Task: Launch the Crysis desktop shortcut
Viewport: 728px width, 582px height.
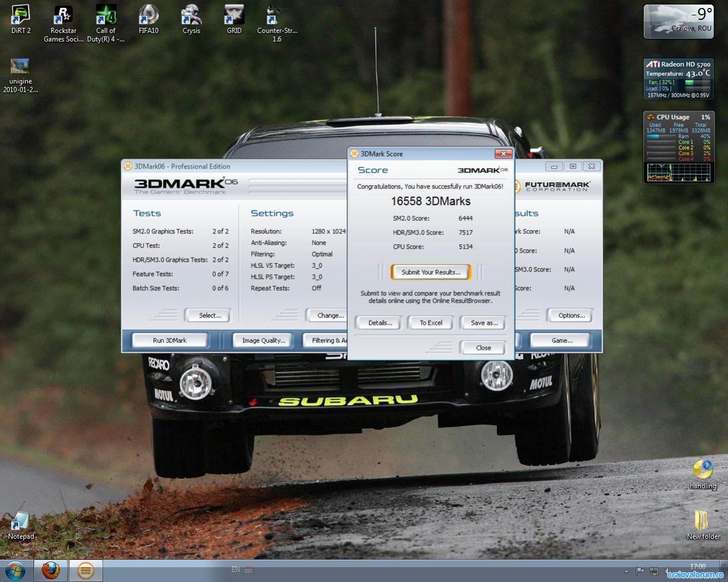Action: 191,19
